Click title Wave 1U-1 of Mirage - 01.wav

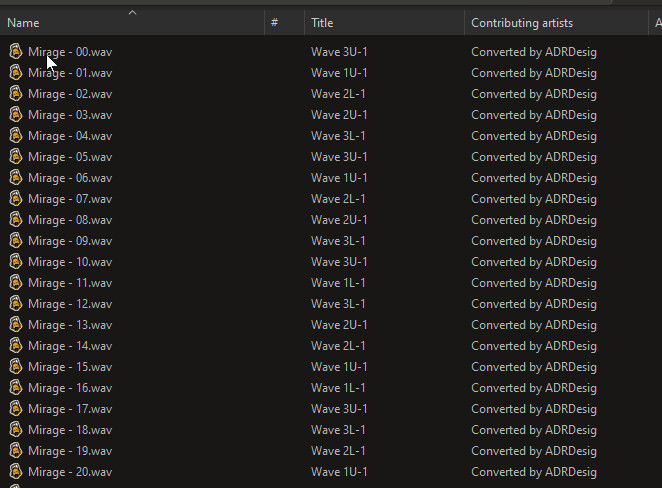click(339, 73)
